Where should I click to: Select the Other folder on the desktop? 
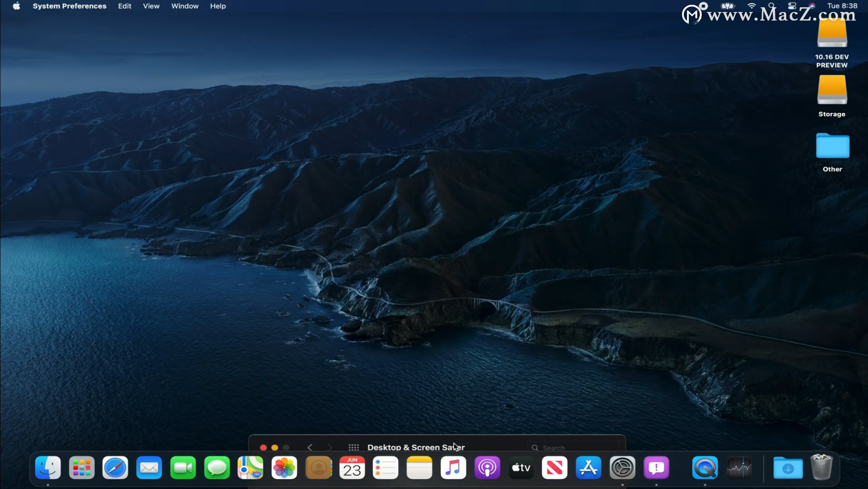click(x=833, y=146)
